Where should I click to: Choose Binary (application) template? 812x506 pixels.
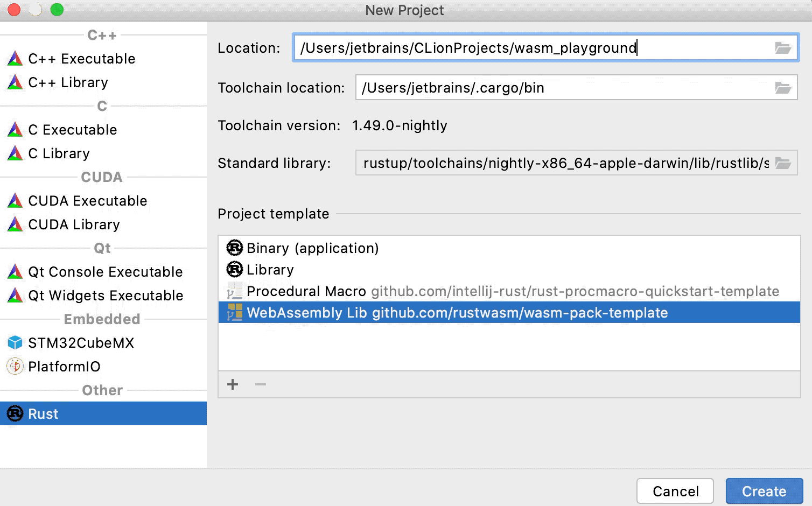tap(509, 248)
